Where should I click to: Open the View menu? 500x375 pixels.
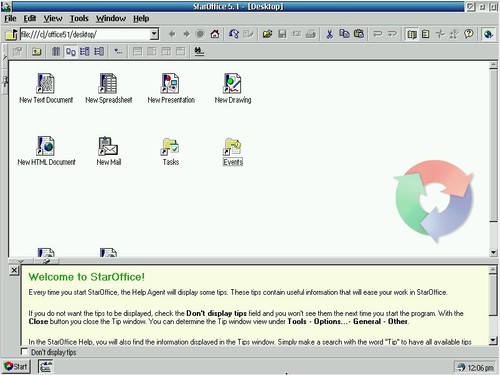[x=53, y=18]
